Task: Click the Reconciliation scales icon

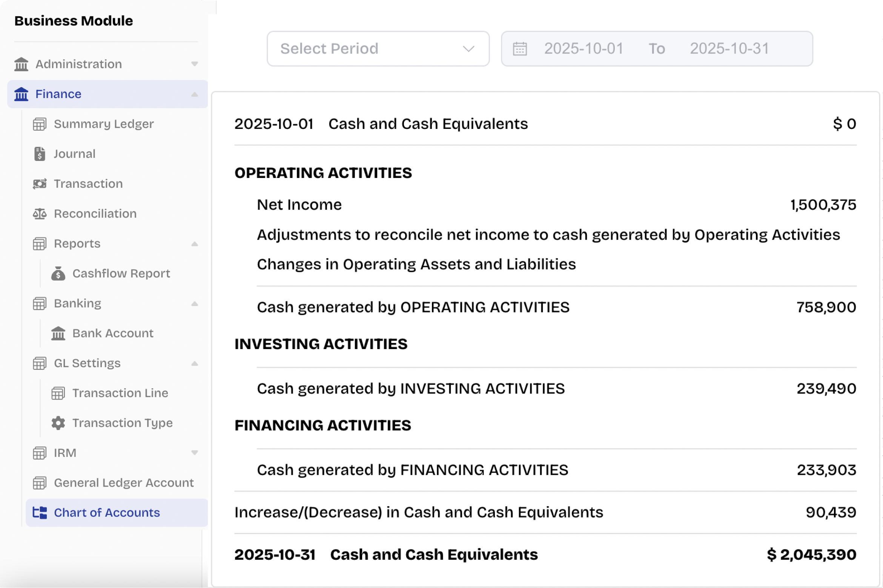Action: click(40, 214)
